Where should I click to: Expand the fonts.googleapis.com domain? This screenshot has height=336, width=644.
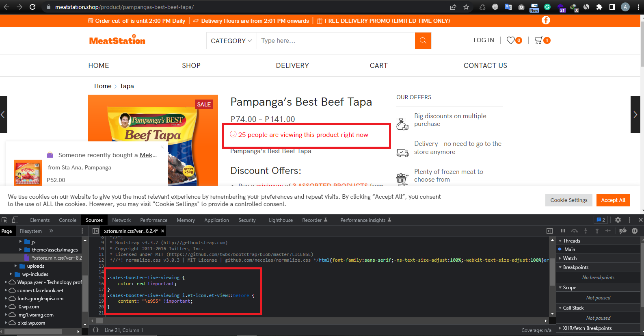point(5,298)
